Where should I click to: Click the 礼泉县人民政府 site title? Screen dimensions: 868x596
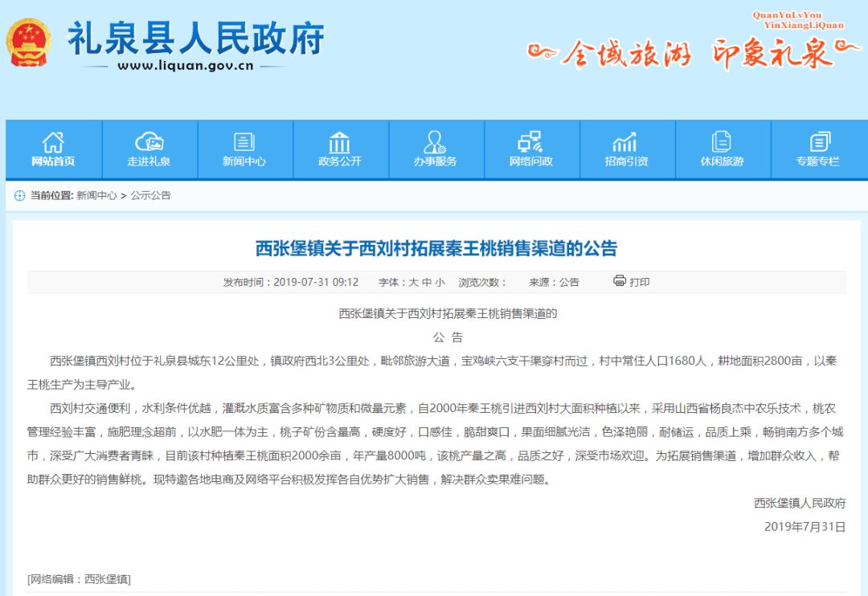pos(195,39)
